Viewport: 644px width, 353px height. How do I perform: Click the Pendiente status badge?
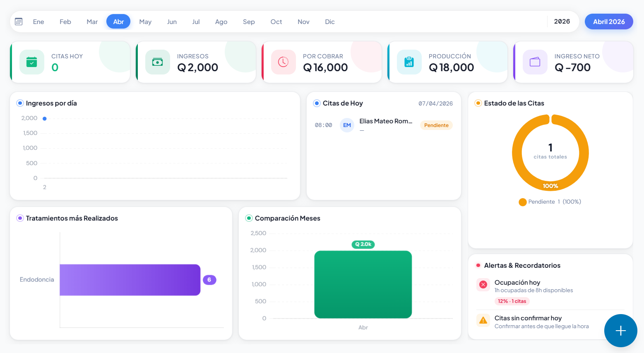pyautogui.click(x=436, y=125)
